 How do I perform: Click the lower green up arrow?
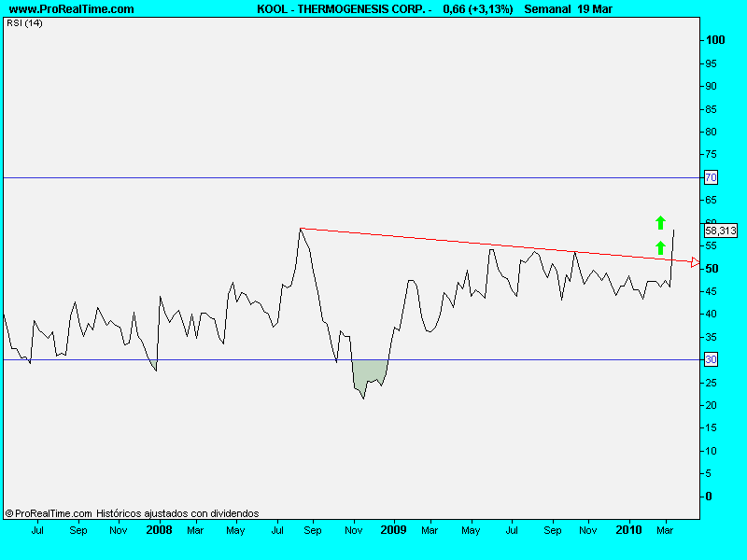point(660,247)
